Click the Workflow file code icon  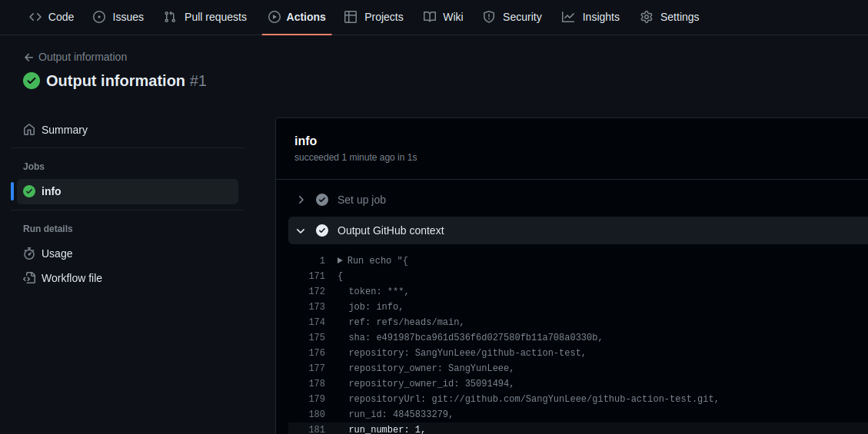29,278
